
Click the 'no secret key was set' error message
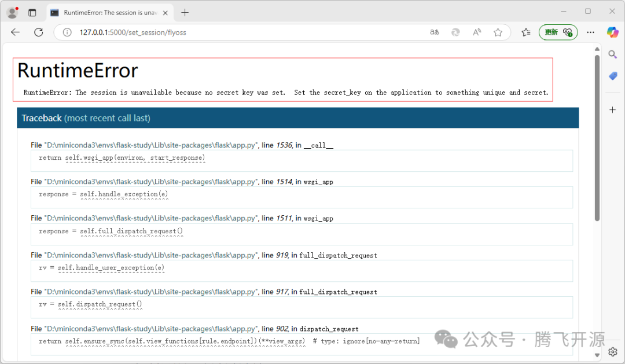[x=286, y=93]
